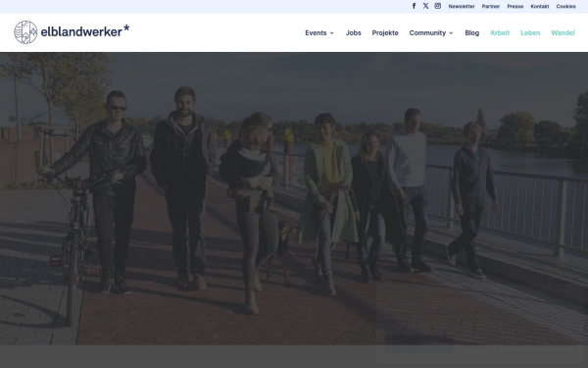This screenshot has width=588, height=368.
Task: Select the green Leben nav link
Action: pos(530,33)
